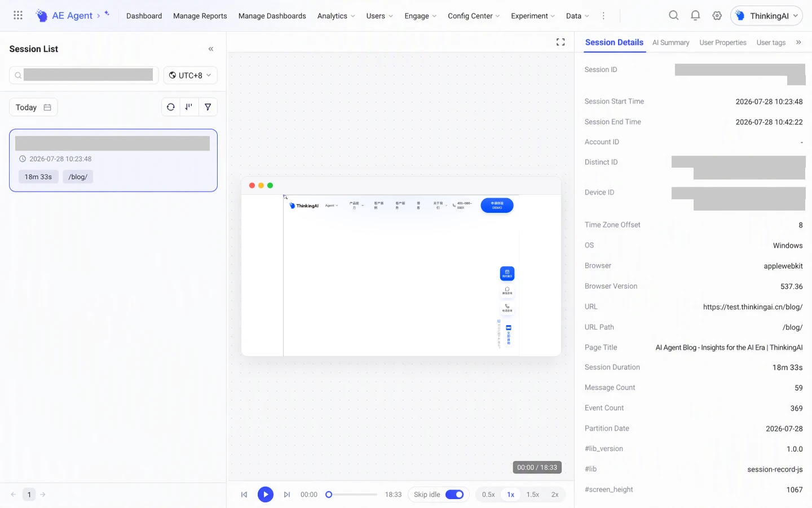The image size is (812, 508).
Task: Go to next page of sessions
Action: point(43,494)
